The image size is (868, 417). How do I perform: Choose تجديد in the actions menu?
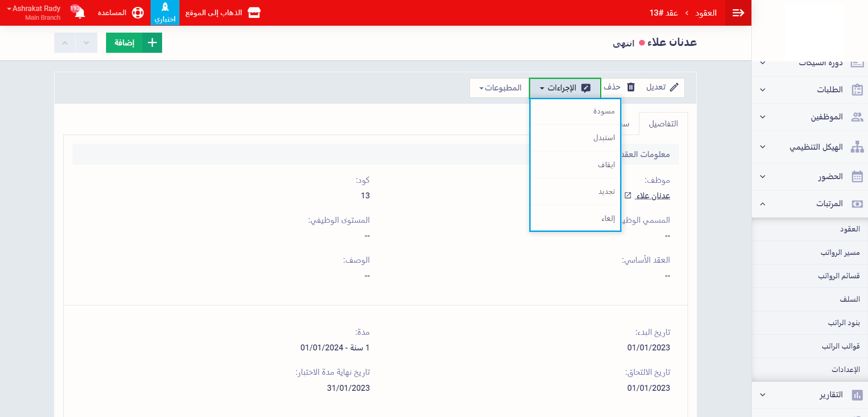pos(606,192)
